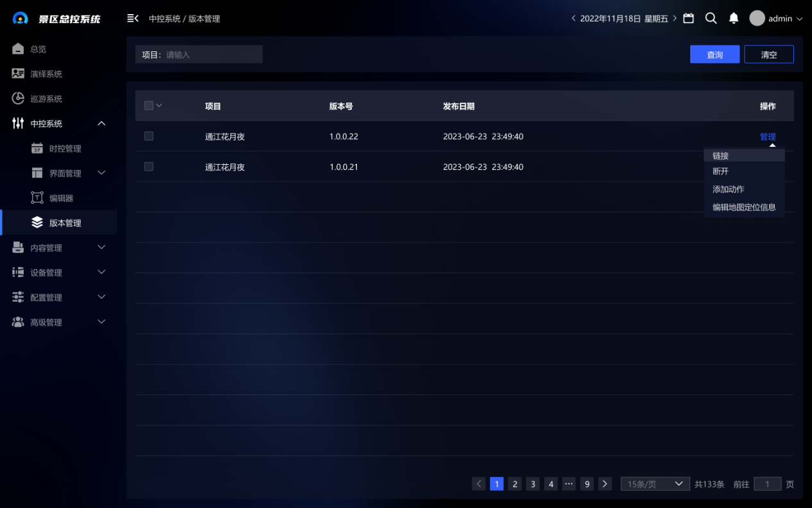Collapse the sidebar using the menu fold icon
The height and width of the screenshot is (508, 812).
coord(133,19)
